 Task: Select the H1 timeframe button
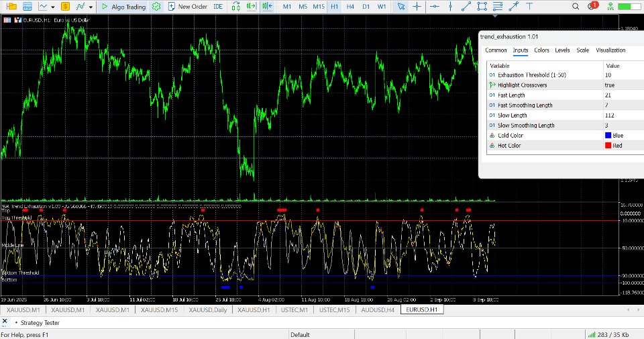pos(334,7)
